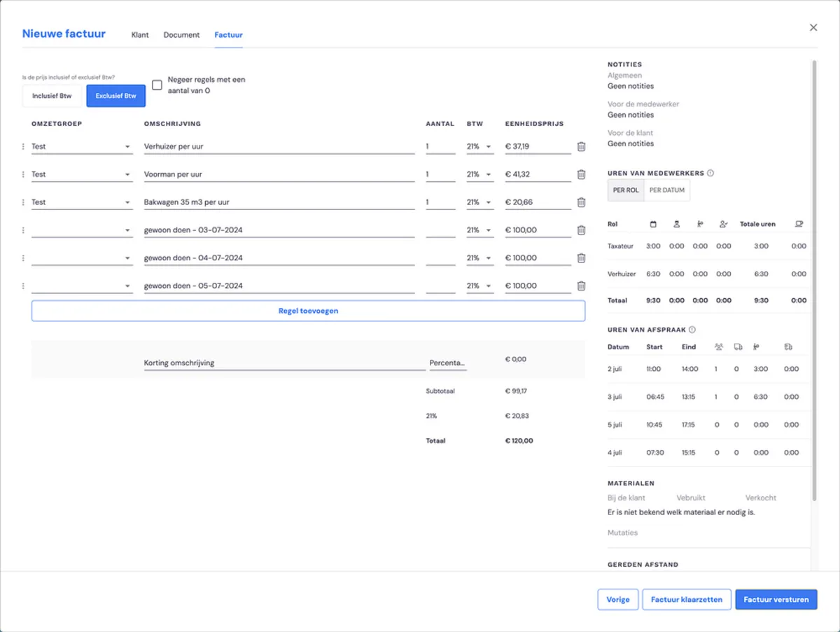Click the Verhuizer role row

(707, 274)
